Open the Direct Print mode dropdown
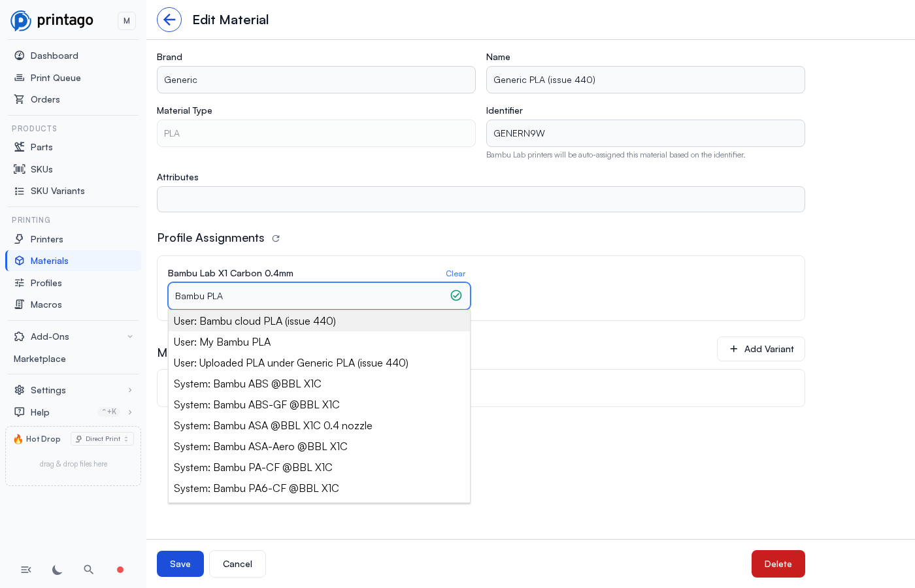 [x=102, y=439]
